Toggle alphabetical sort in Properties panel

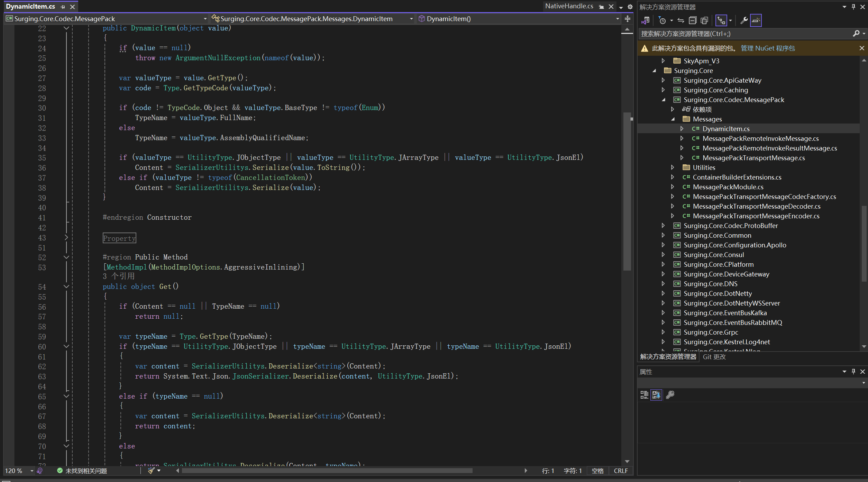[656, 395]
